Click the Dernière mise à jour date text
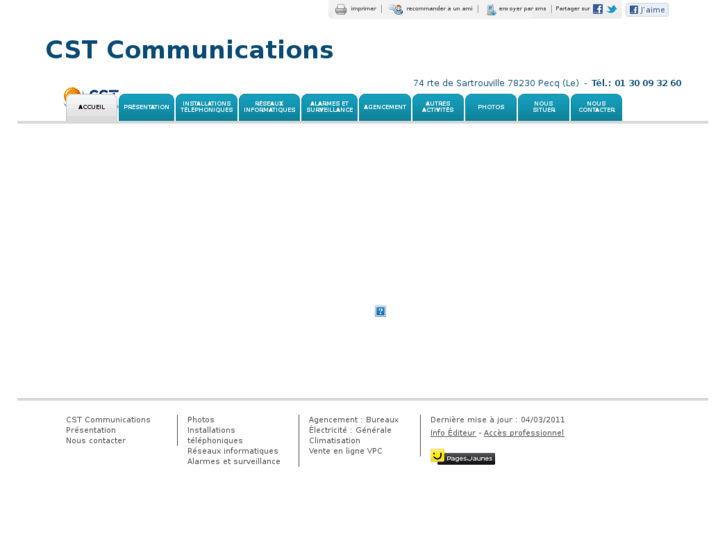The width and height of the screenshot is (727, 545). click(x=497, y=420)
